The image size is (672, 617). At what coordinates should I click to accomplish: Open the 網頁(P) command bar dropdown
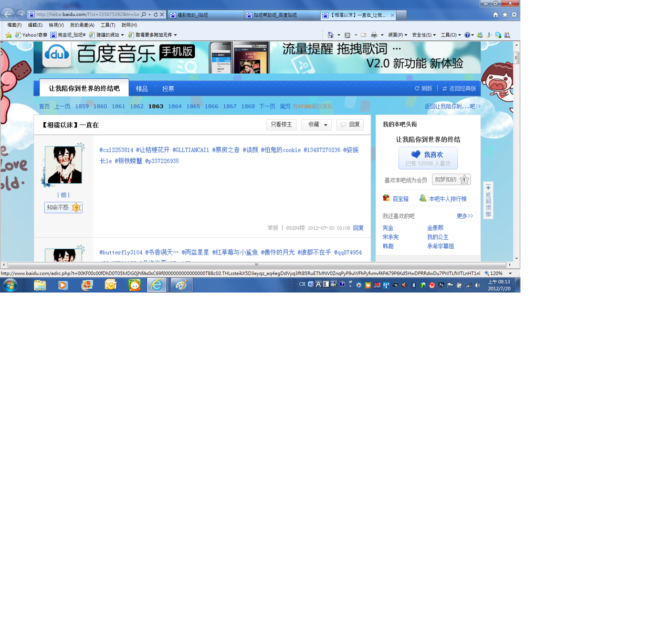(x=397, y=35)
